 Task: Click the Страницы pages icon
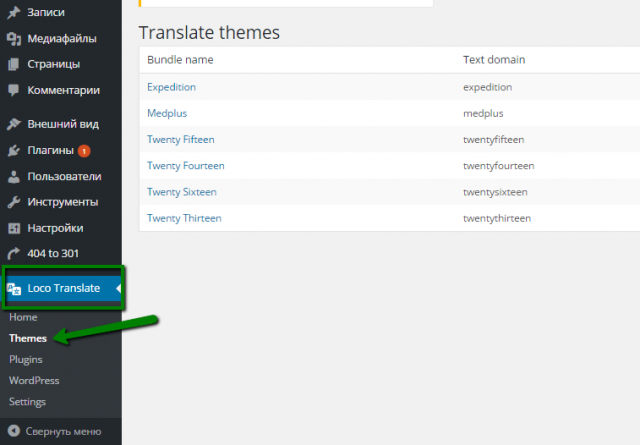pos(13,64)
